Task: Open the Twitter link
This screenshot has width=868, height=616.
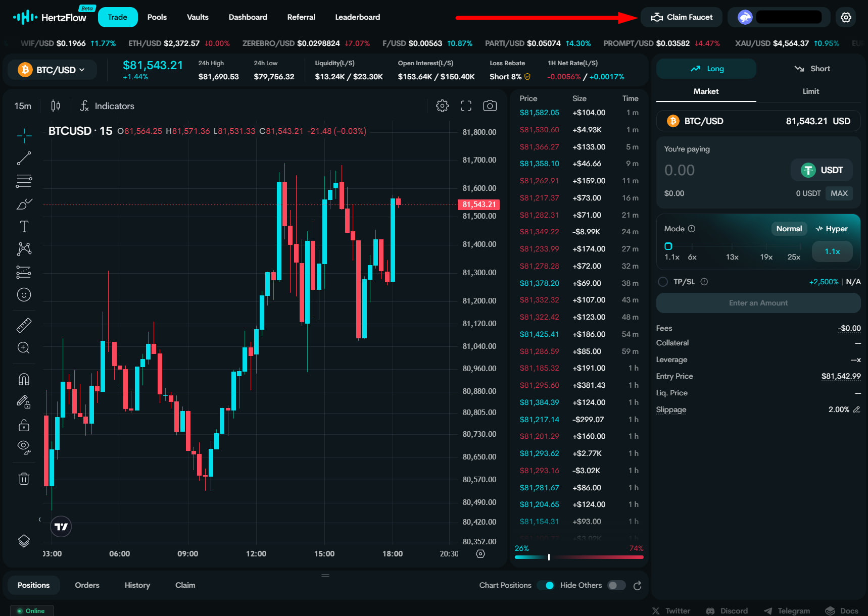Action: (x=671, y=610)
